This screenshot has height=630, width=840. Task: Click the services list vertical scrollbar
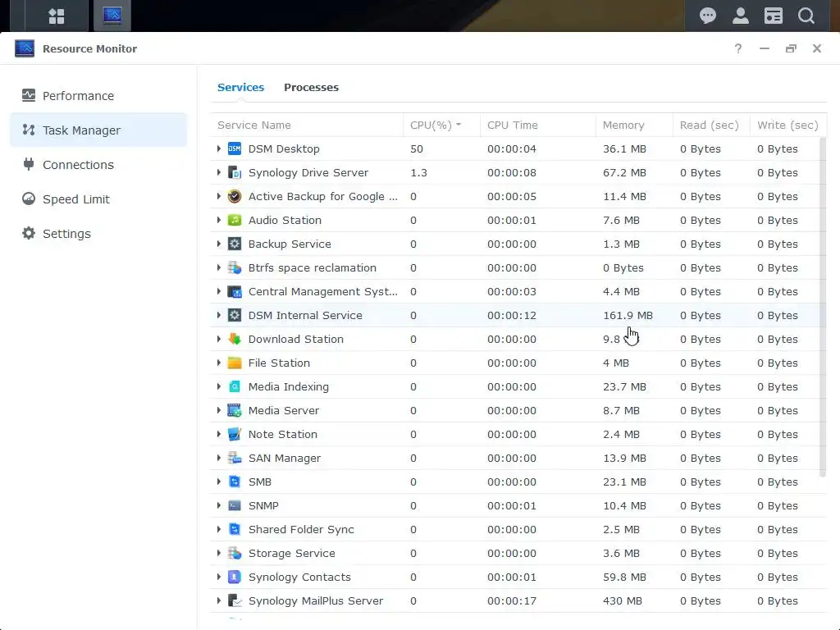point(823,307)
